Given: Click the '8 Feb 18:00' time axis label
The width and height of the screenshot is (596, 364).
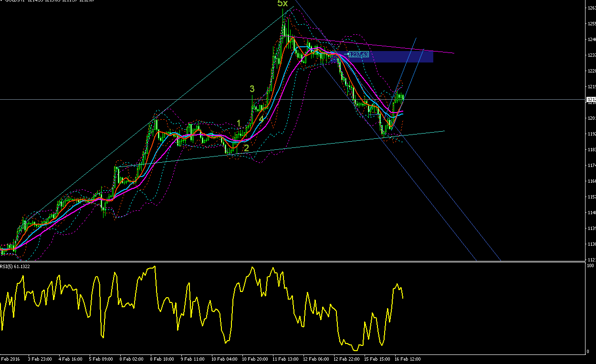Looking at the screenshot, I should pos(162,358).
